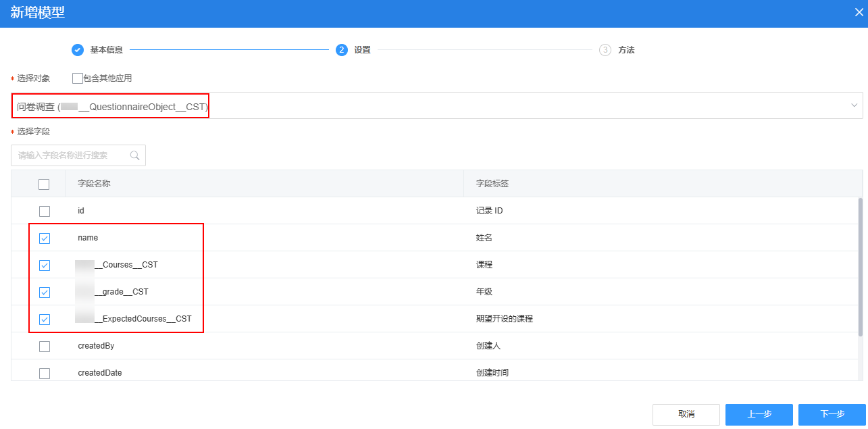Click the 上一步 button

(759, 414)
